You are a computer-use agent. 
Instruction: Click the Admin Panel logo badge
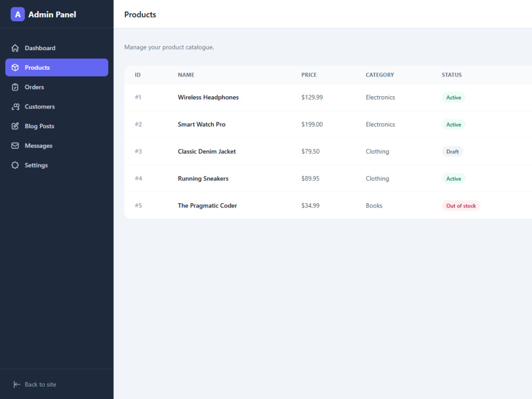coord(18,14)
